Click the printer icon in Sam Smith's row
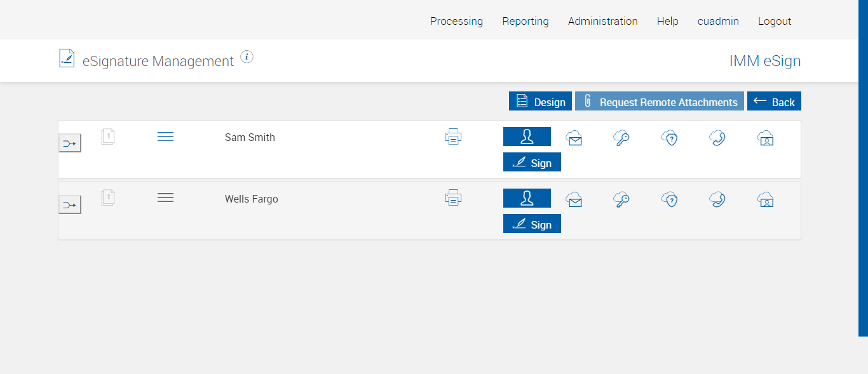The image size is (868, 374). click(x=453, y=137)
